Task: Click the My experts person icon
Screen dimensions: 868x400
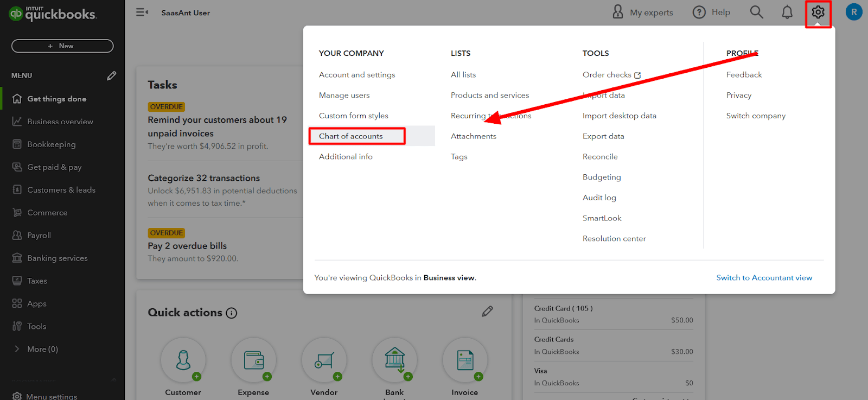Action: 618,12
